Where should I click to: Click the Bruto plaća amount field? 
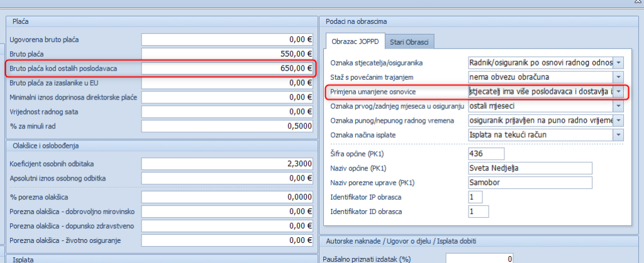pos(228,54)
